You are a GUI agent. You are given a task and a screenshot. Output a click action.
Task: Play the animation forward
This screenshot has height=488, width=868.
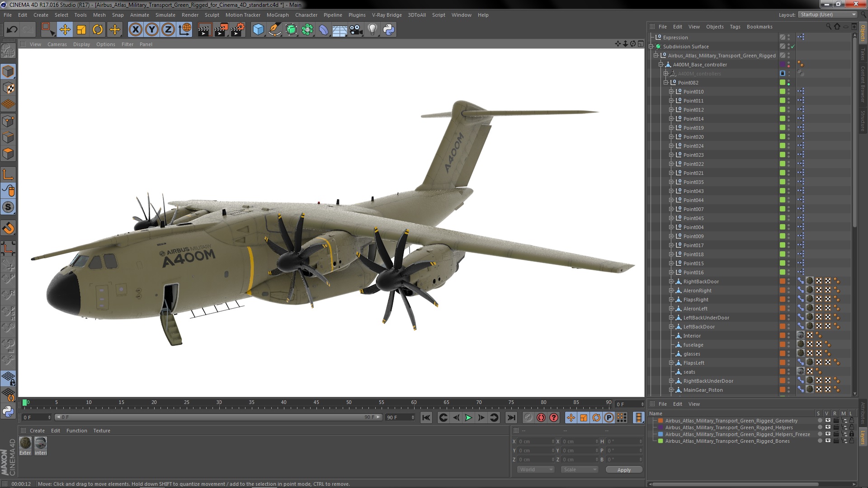point(468,418)
